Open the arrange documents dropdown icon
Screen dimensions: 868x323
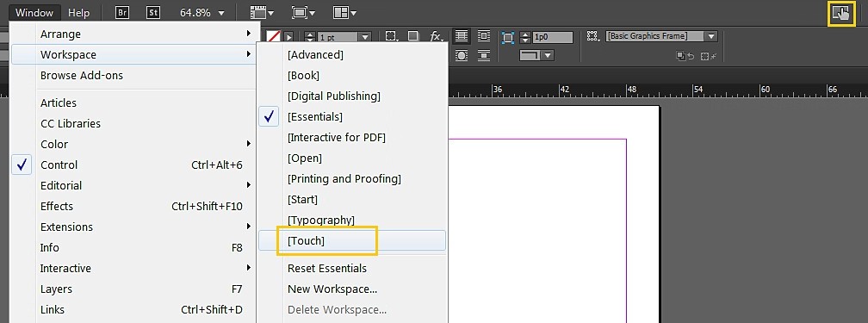[x=344, y=12]
